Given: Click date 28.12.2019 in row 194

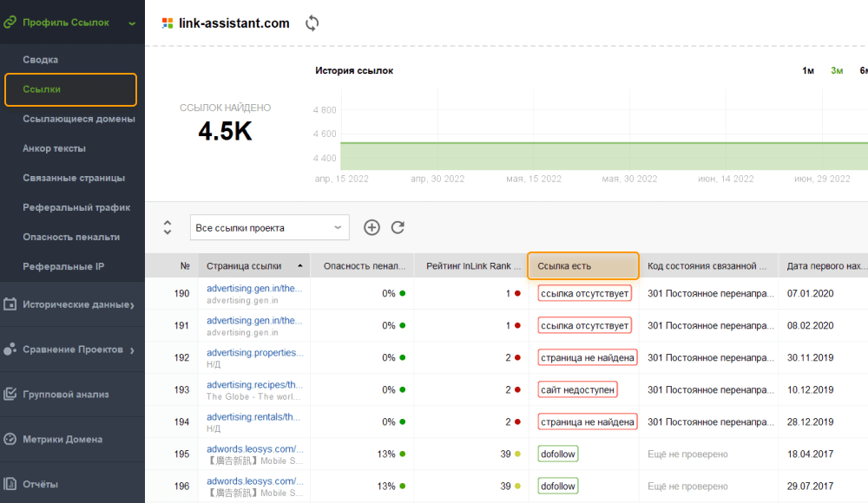Looking at the screenshot, I should (x=811, y=421).
